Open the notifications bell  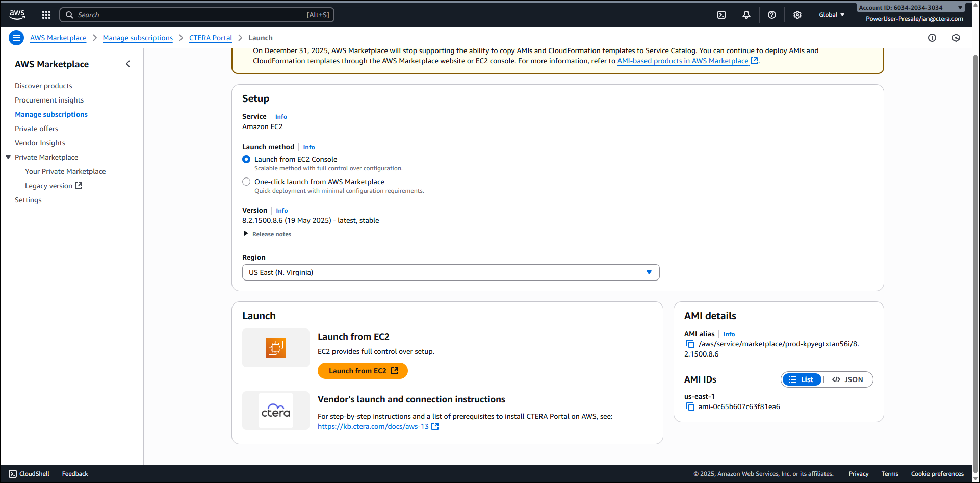746,15
